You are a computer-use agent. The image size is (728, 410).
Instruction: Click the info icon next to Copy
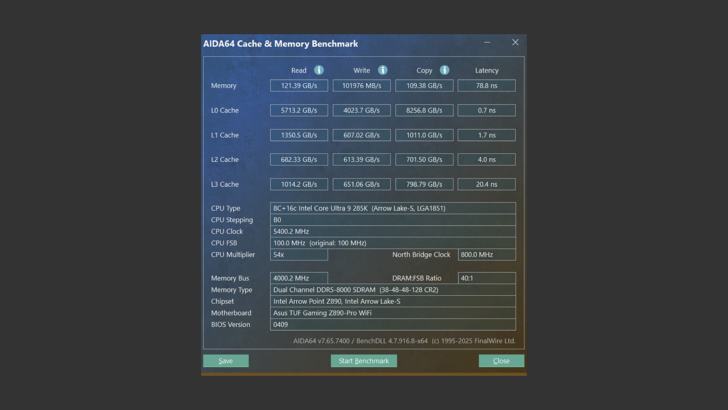(x=444, y=70)
